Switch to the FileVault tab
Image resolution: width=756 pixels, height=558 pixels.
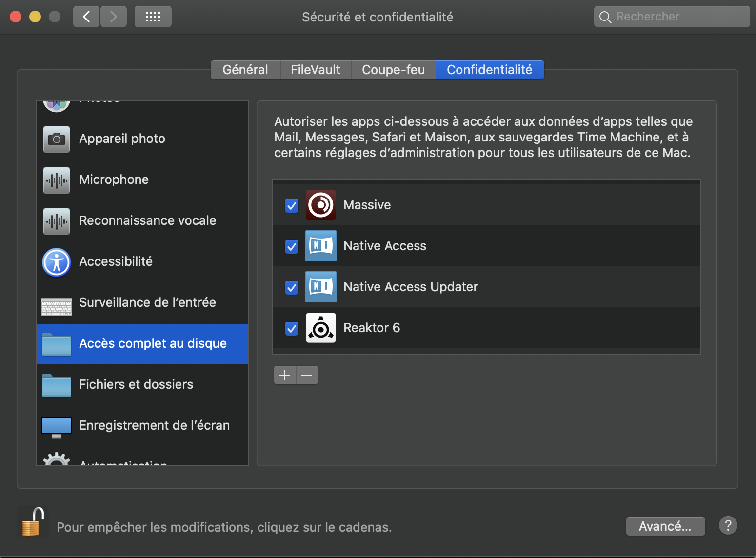(316, 70)
